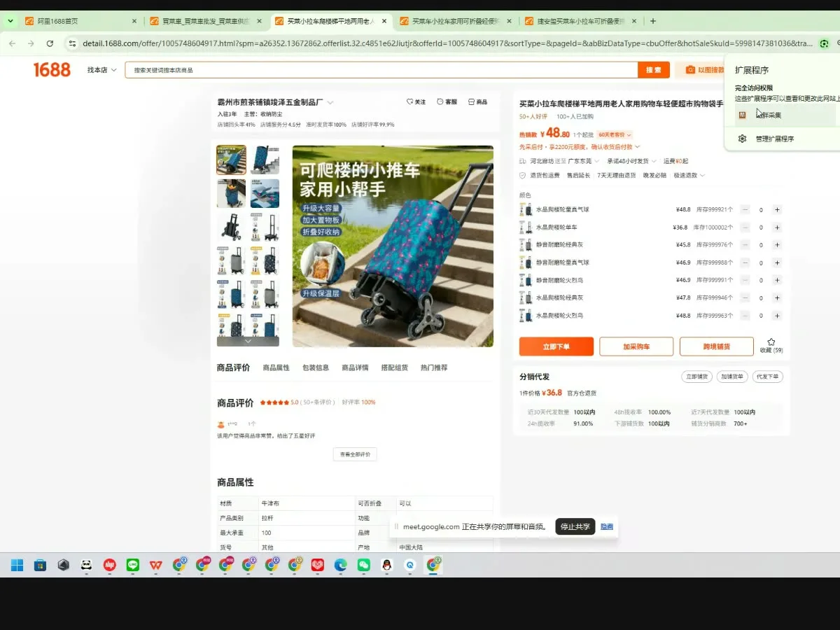
Task: Contact customer service via 客服
Action: coord(447,102)
